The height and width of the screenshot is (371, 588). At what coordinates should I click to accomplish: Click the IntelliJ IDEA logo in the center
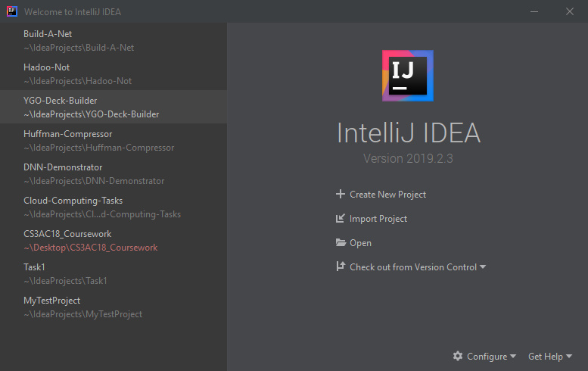click(x=408, y=76)
